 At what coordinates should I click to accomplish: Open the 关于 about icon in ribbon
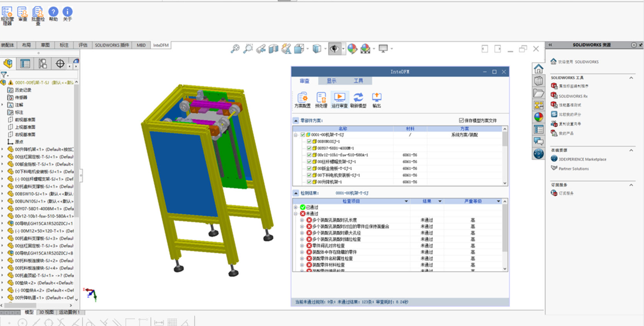[x=67, y=14]
